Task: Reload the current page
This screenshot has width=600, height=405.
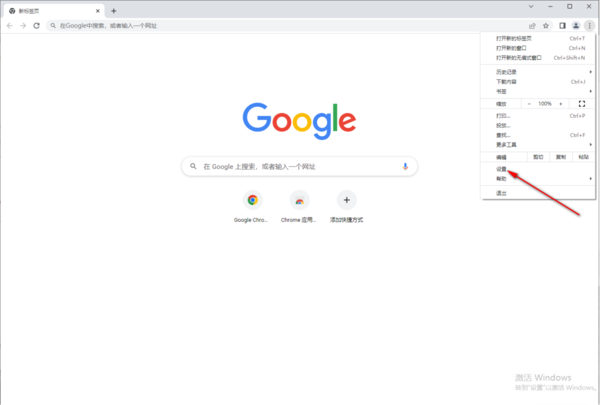Action: point(36,26)
